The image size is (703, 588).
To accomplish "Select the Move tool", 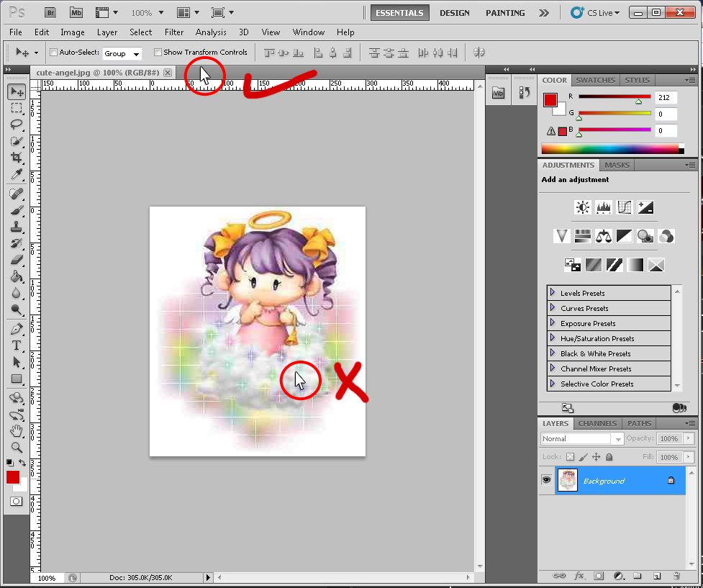I will (17, 91).
